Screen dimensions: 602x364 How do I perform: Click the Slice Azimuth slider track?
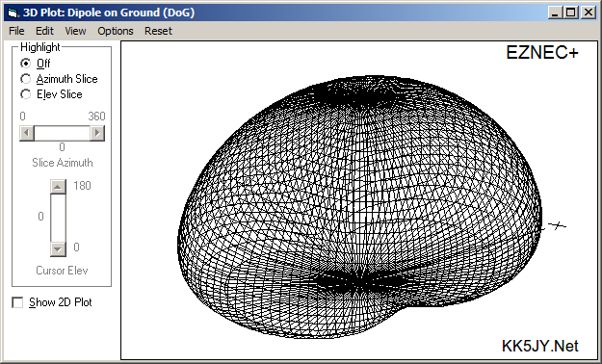[63, 133]
